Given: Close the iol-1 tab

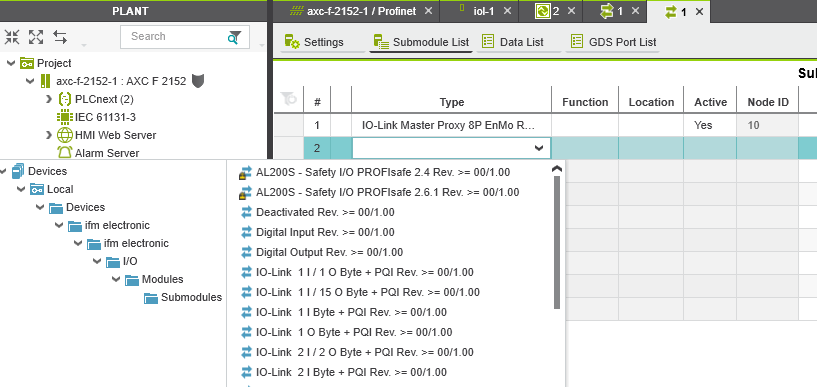Looking at the screenshot, I should (x=507, y=11).
